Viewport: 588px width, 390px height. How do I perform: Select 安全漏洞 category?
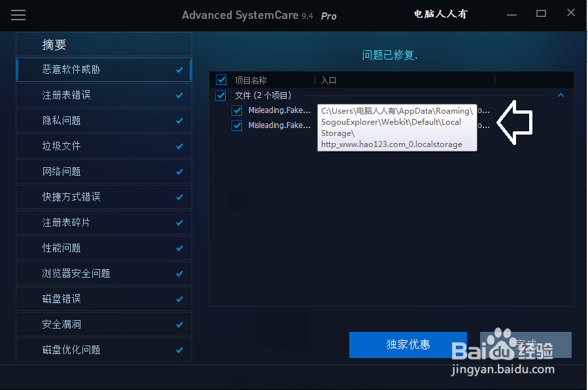point(104,325)
